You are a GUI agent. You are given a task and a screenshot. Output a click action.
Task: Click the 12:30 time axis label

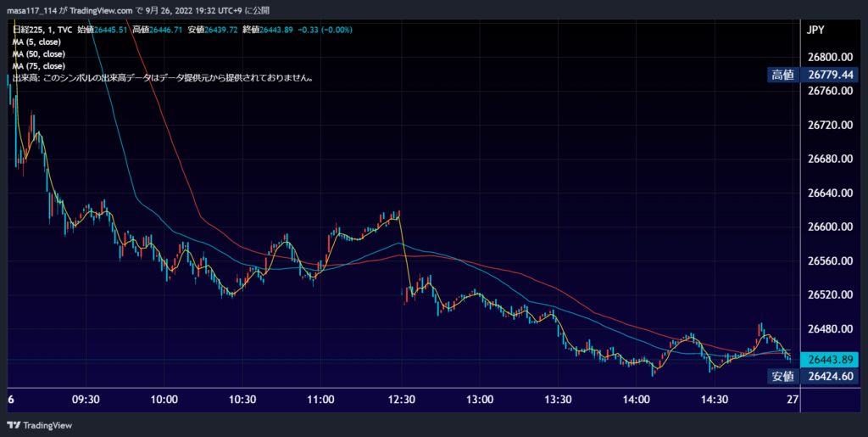click(401, 400)
